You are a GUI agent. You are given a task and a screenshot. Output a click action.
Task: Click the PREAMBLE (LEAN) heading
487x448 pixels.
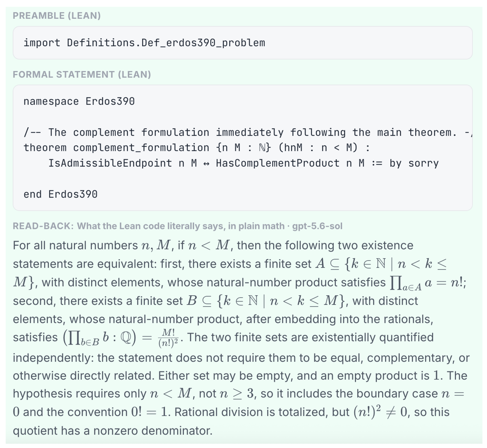56,16
